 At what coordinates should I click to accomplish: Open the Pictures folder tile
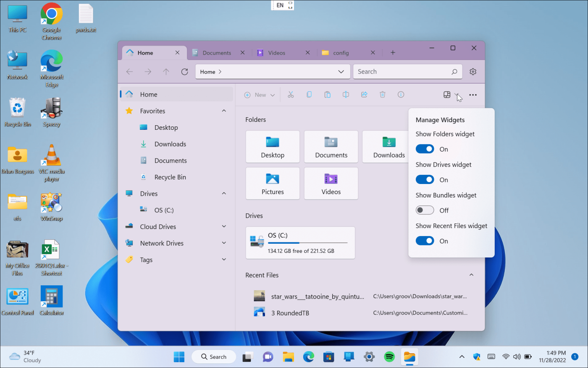(273, 184)
